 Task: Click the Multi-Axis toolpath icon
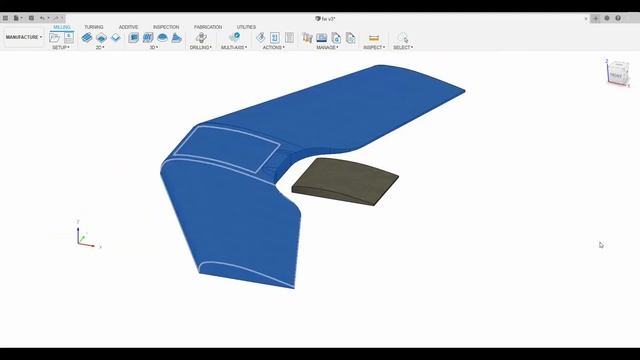point(234,38)
